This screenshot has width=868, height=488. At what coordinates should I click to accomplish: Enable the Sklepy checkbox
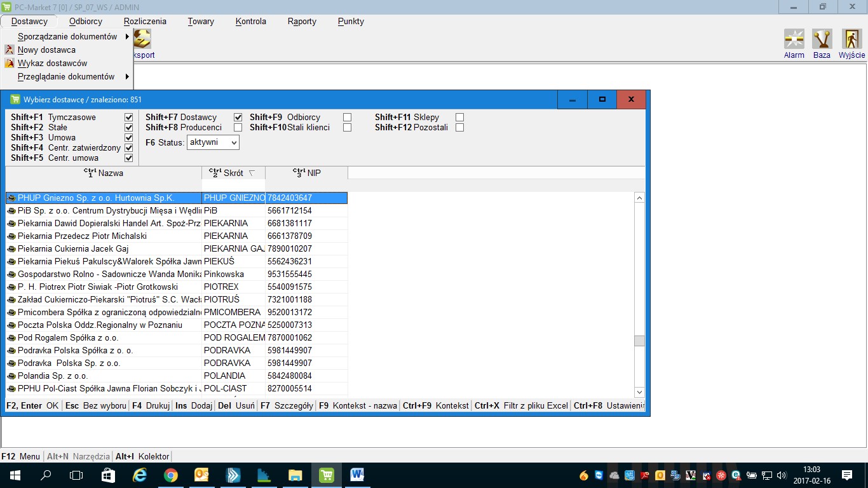[460, 117]
